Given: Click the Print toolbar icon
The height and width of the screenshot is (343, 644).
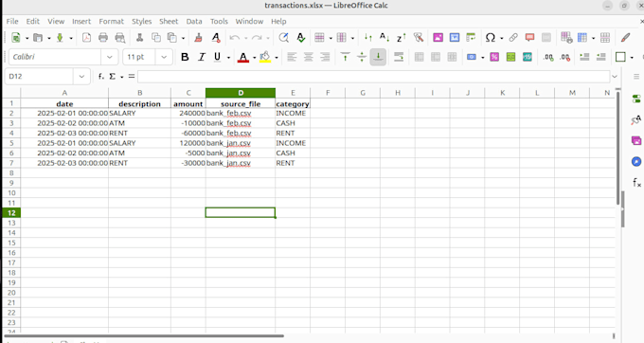Looking at the screenshot, I should pyautogui.click(x=103, y=38).
